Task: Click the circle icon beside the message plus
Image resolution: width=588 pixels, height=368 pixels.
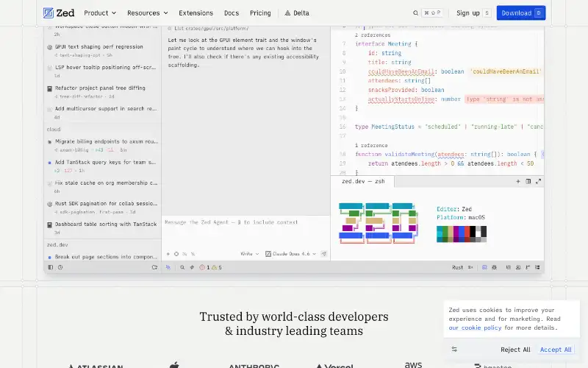Action: pos(176,254)
